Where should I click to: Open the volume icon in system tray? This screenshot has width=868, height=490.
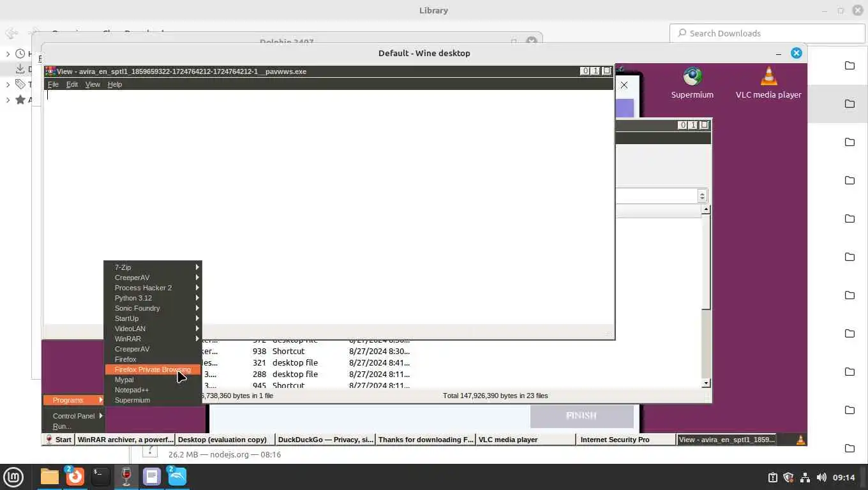(821, 477)
